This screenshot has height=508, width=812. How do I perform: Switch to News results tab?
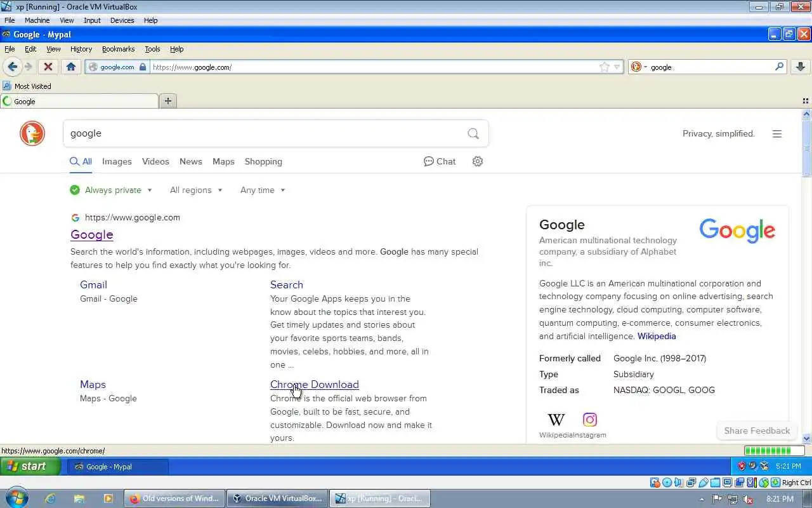click(191, 161)
